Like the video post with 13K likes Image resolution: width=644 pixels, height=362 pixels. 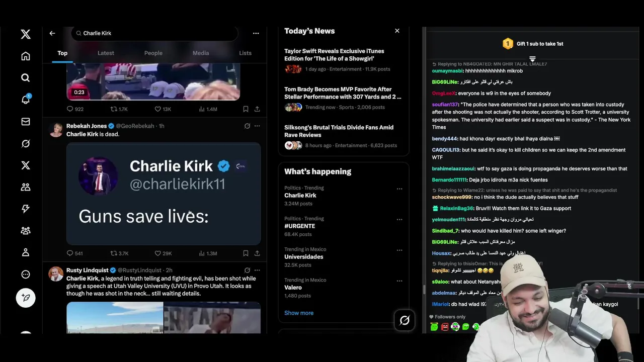(x=163, y=109)
